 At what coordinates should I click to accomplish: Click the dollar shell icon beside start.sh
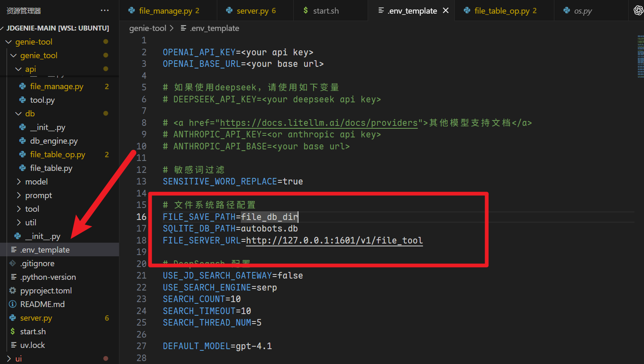point(13,331)
